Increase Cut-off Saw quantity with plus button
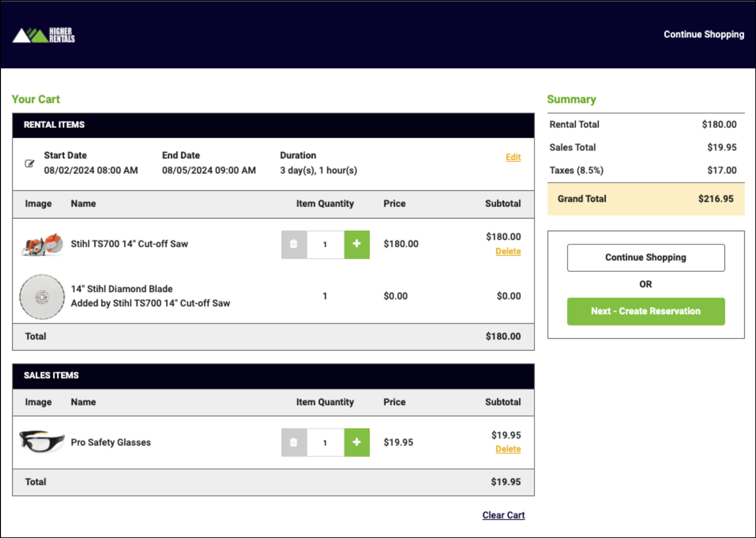This screenshot has height=538, width=756. pos(357,244)
